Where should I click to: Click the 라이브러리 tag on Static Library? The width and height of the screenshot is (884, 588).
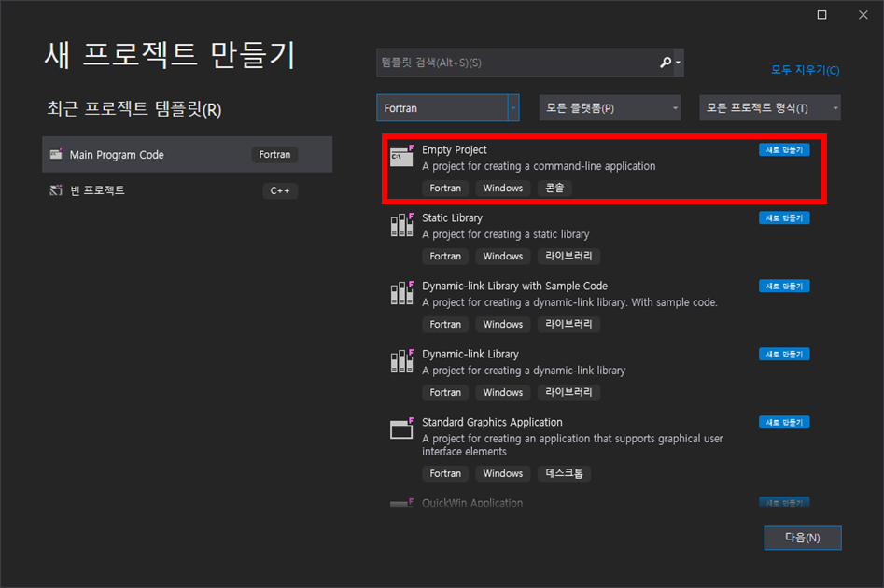(x=568, y=256)
